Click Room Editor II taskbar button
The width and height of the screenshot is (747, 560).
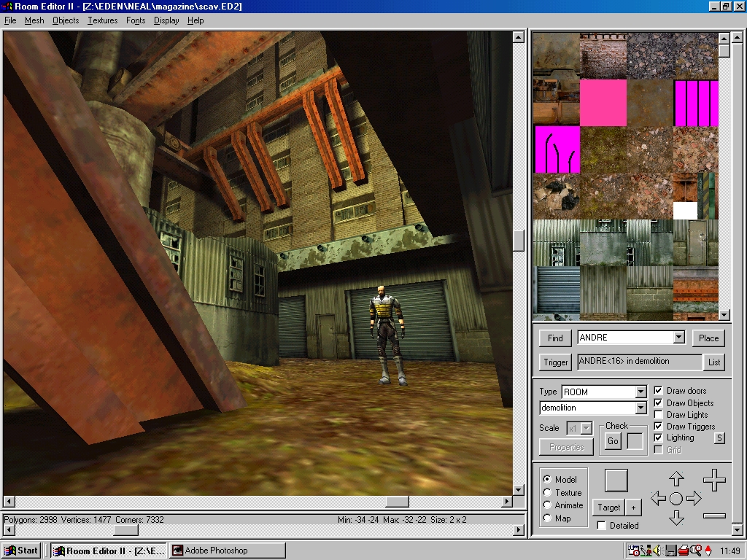coord(109,551)
